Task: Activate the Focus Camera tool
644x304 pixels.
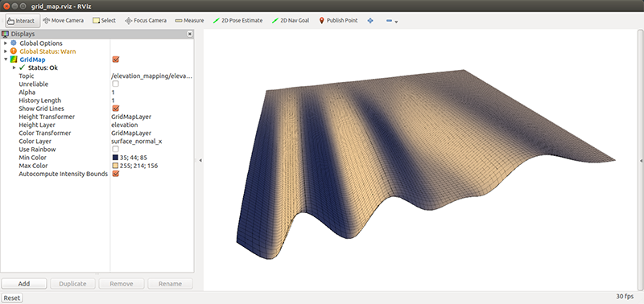Action: tap(146, 21)
